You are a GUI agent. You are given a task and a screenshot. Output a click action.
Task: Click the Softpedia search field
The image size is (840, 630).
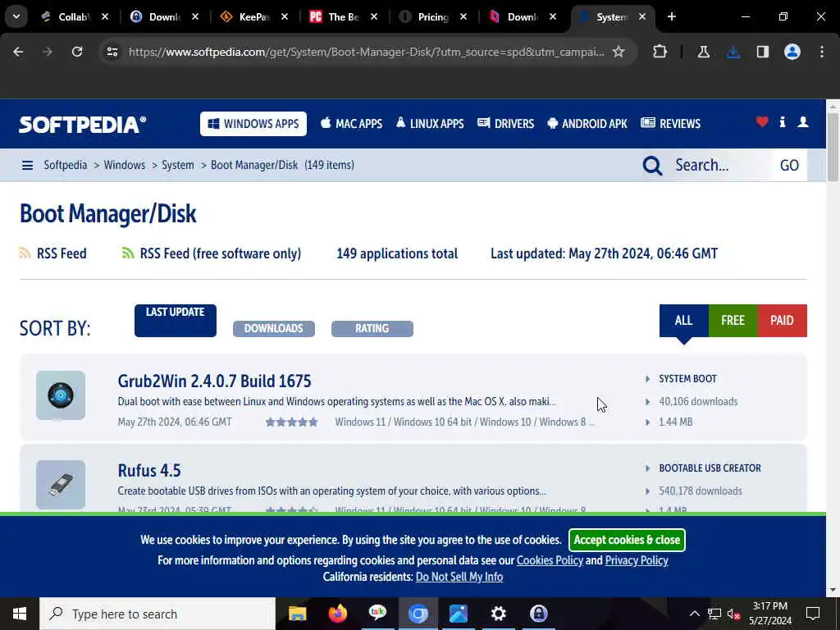720,165
